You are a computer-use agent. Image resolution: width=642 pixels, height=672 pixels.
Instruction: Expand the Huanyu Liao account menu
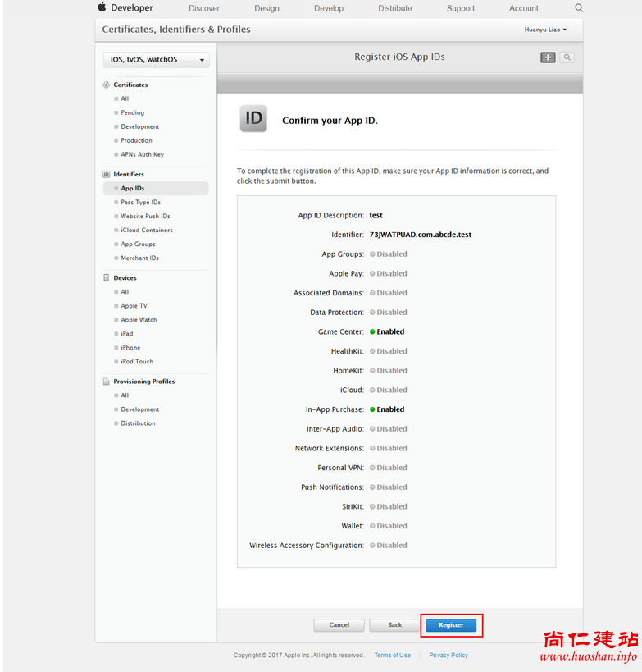coord(545,30)
